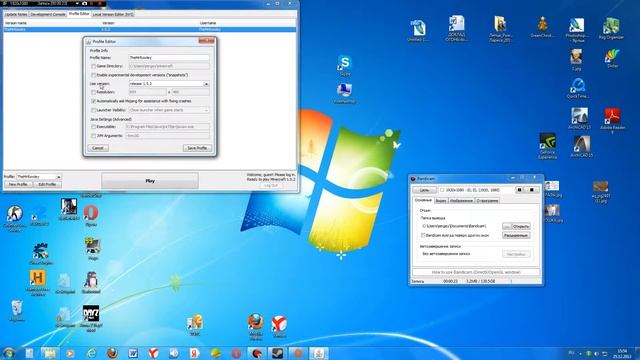Viewport: 640px width, 360px height.
Task: Open the Opera desktop shortcut
Action: point(91,216)
